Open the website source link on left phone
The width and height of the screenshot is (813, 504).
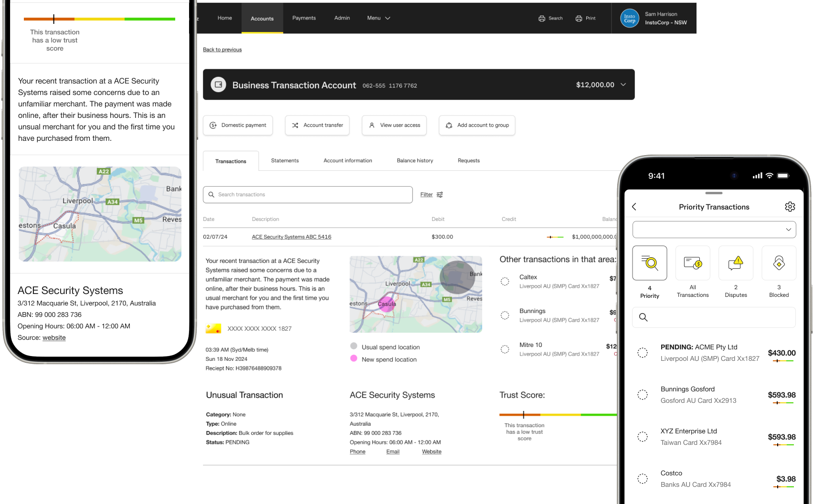(54, 337)
